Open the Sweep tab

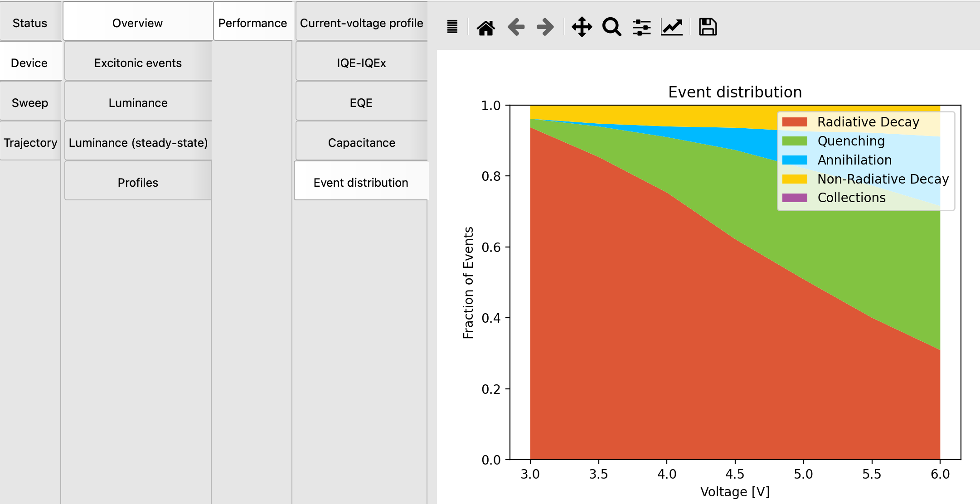pyautogui.click(x=30, y=103)
